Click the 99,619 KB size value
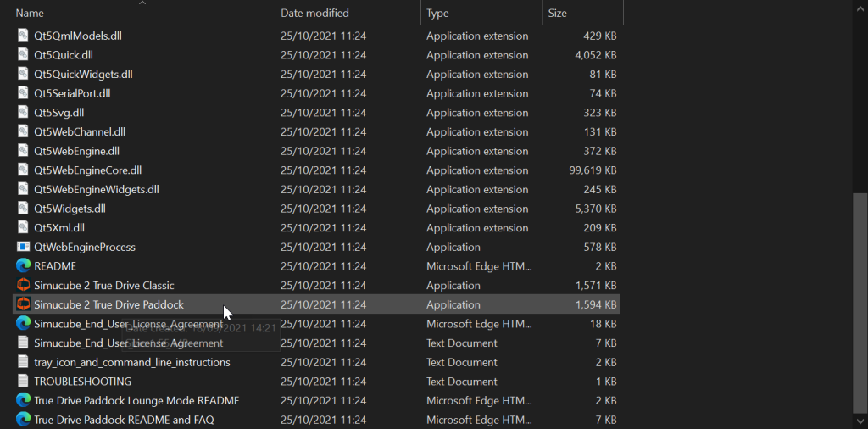 point(593,170)
